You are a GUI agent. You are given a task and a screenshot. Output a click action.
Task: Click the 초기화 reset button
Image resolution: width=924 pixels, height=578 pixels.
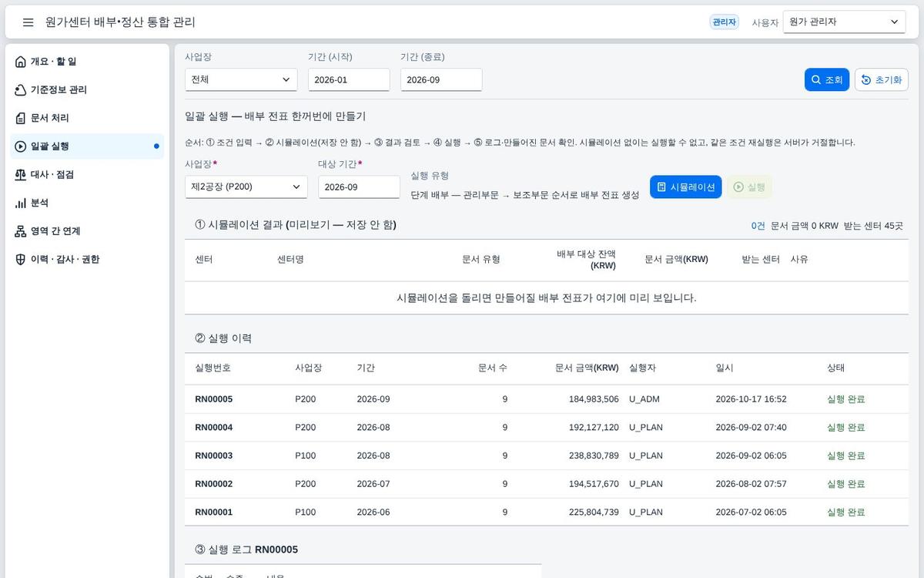(882, 80)
